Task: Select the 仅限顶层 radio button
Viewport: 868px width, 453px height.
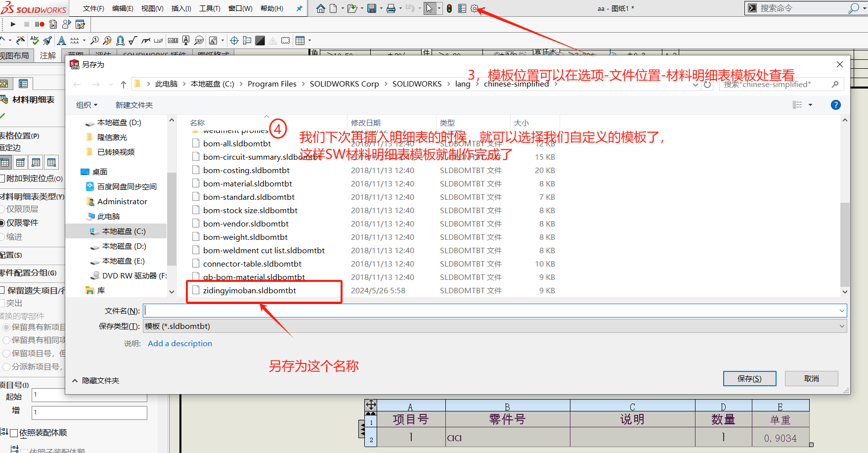Action: [x=2, y=209]
